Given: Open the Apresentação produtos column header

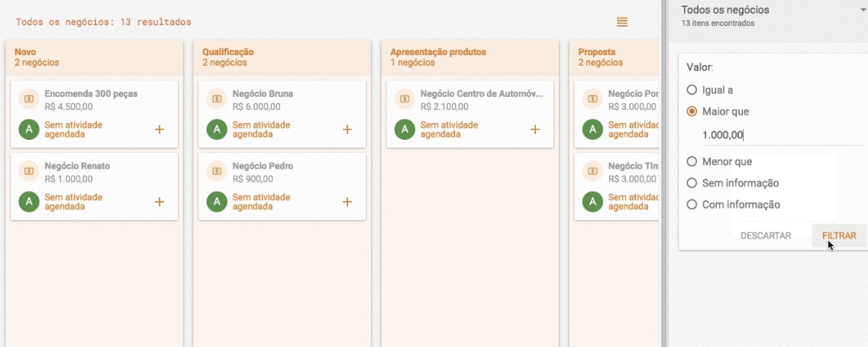Looking at the screenshot, I should pos(470,57).
